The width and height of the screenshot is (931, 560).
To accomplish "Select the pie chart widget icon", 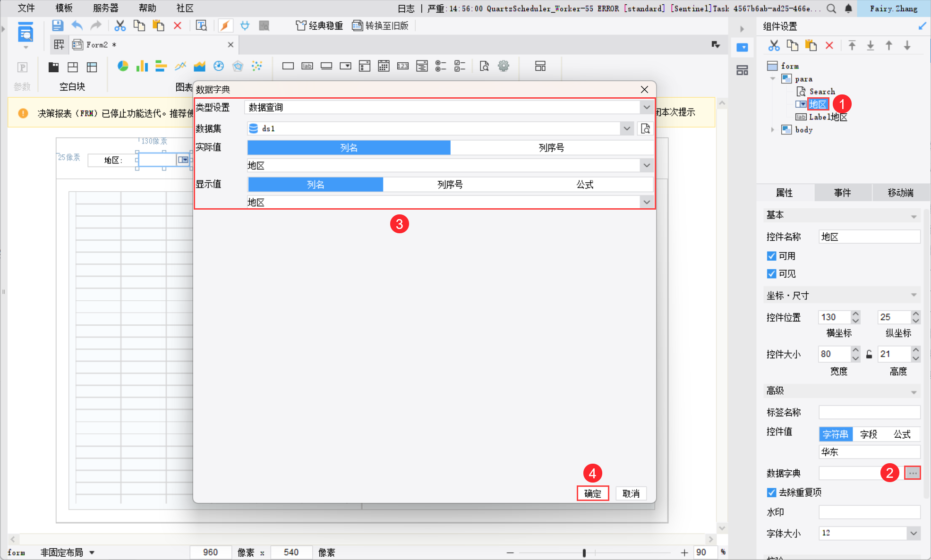I will point(123,66).
